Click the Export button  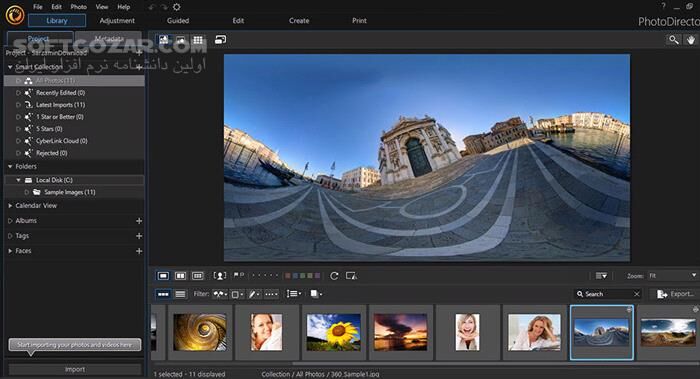click(676, 294)
